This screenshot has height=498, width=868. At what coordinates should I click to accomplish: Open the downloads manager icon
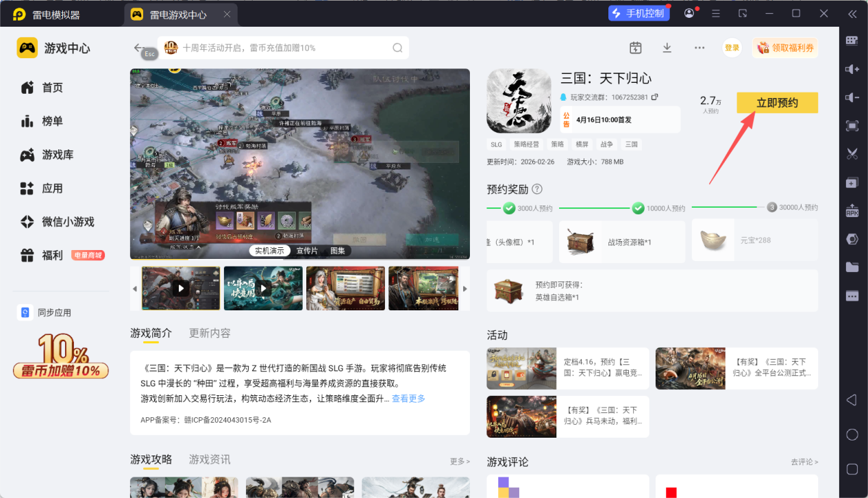(667, 48)
